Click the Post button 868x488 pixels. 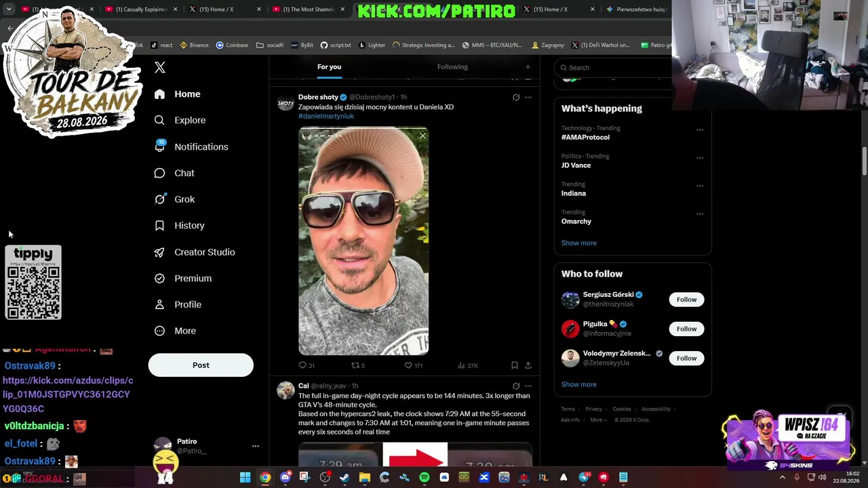coord(201,365)
